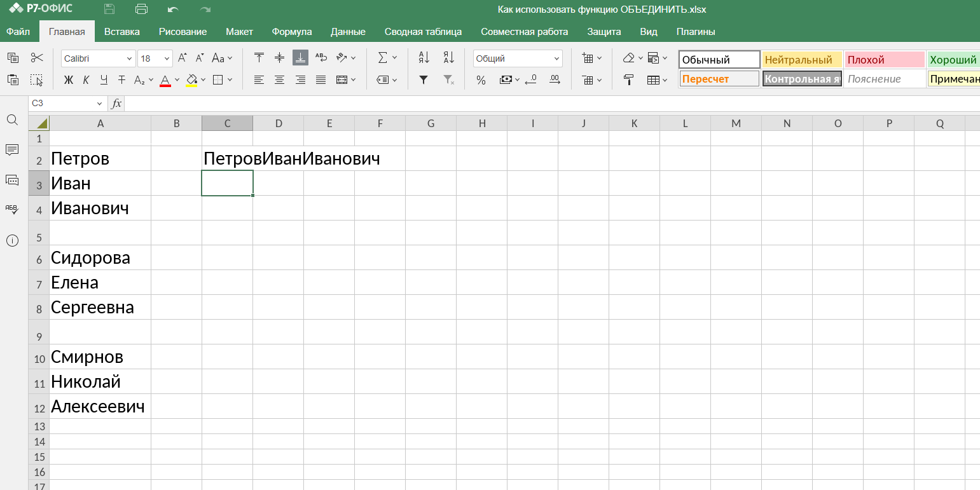This screenshot has height=490, width=980.
Task: Decrease decimal places
Action: click(531, 80)
